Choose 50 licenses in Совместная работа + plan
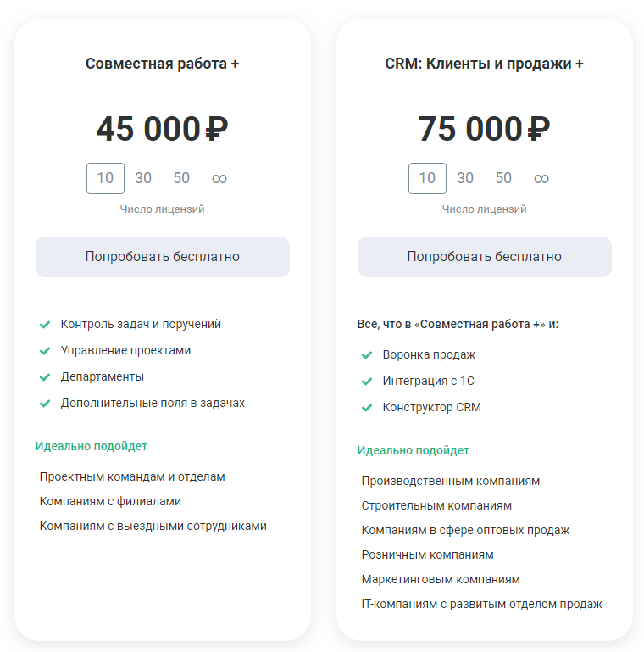644x652 pixels. click(181, 178)
